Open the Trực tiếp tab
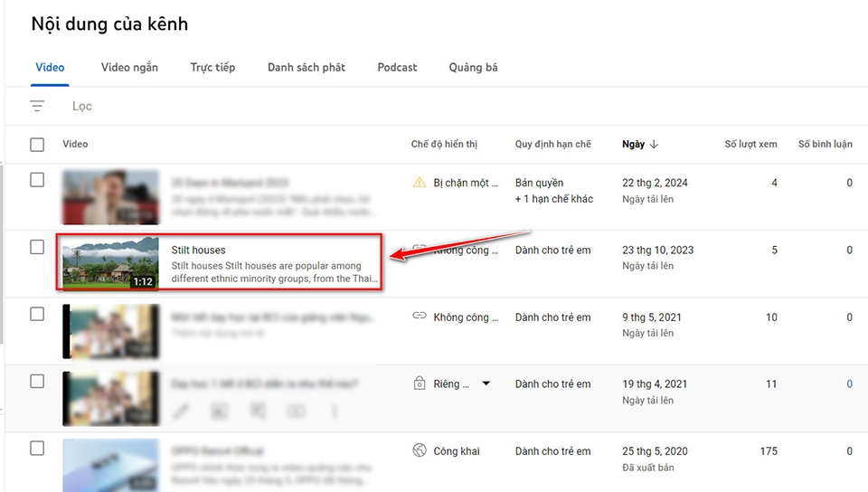This screenshot has height=492, width=868. (x=212, y=68)
